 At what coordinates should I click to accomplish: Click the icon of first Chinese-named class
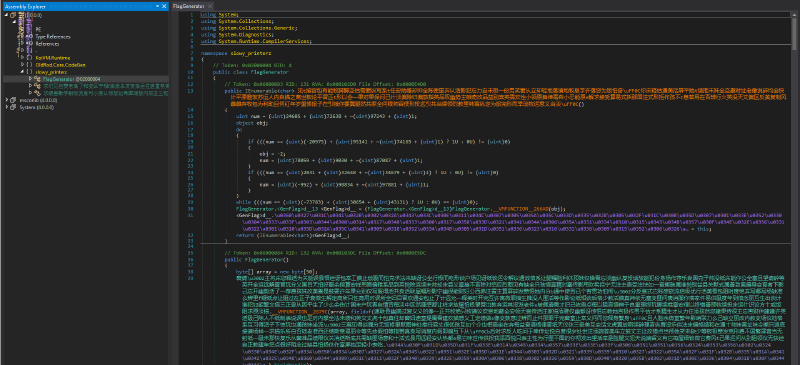[x=37, y=86]
